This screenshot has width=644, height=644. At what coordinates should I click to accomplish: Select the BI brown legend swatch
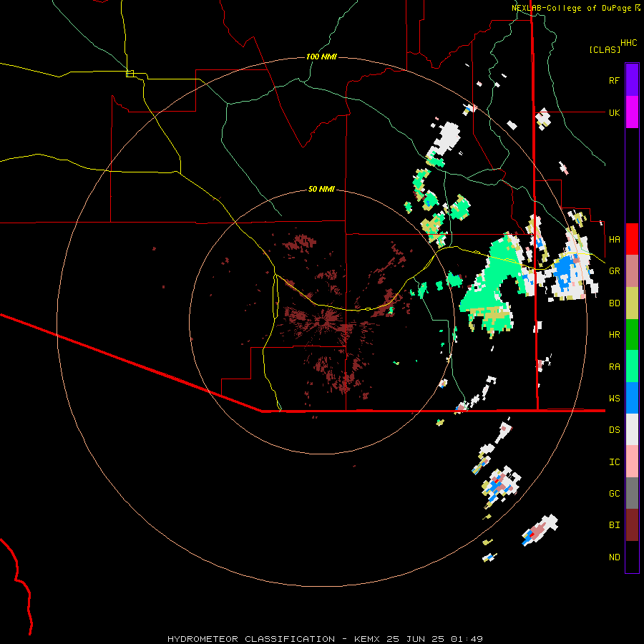pos(632,525)
